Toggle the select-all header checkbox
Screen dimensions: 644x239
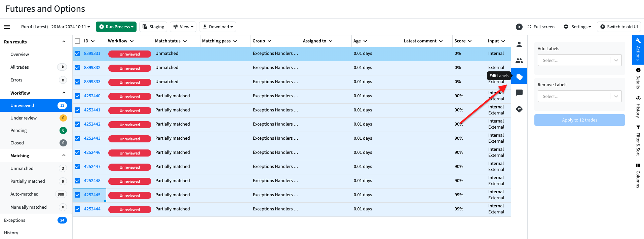coord(77,41)
